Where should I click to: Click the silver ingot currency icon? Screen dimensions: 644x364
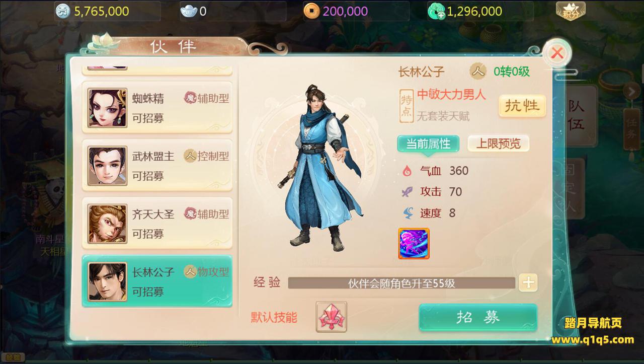[x=189, y=11]
